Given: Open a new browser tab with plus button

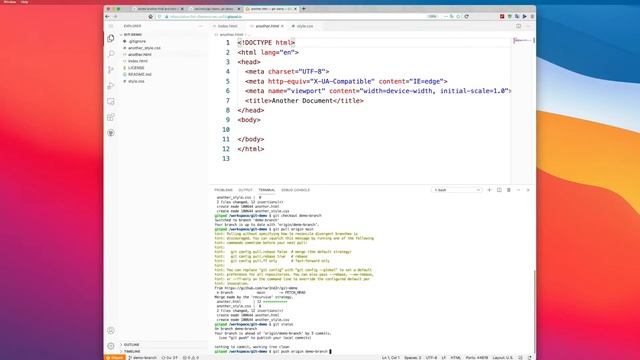Looking at the screenshot, I should click(304, 9).
